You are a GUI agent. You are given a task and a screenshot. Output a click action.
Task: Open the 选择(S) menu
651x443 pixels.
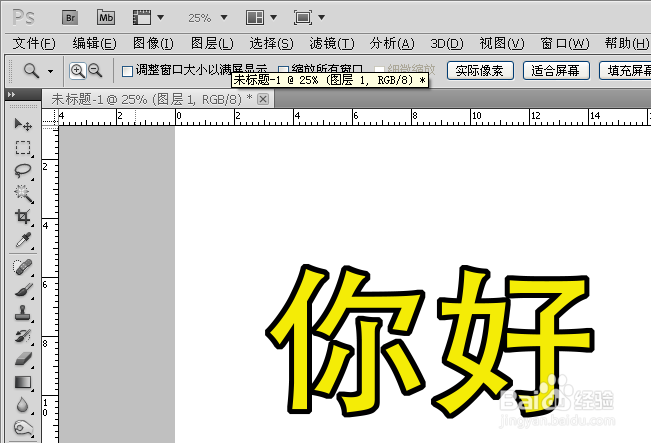tap(271, 44)
